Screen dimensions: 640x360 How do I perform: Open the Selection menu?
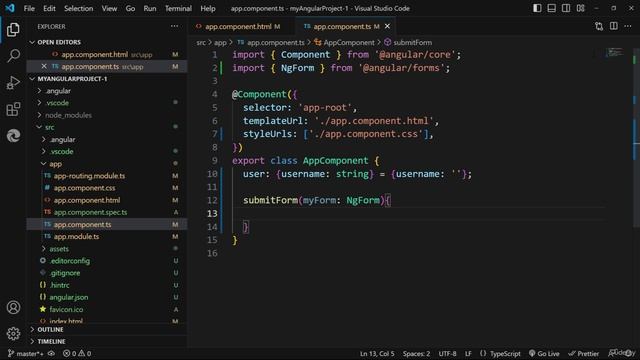pyautogui.click(x=78, y=8)
